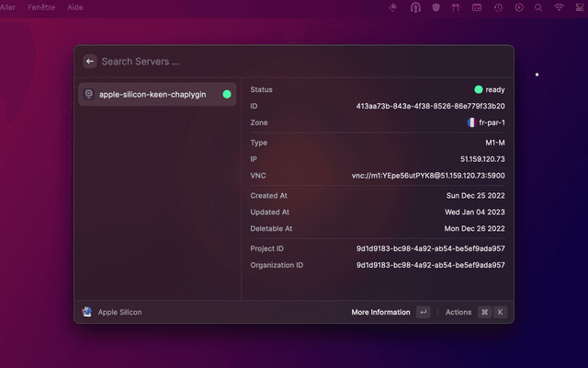
Task: Click the Time Machine clock icon in the menu bar
Action: pyautogui.click(x=498, y=7)
